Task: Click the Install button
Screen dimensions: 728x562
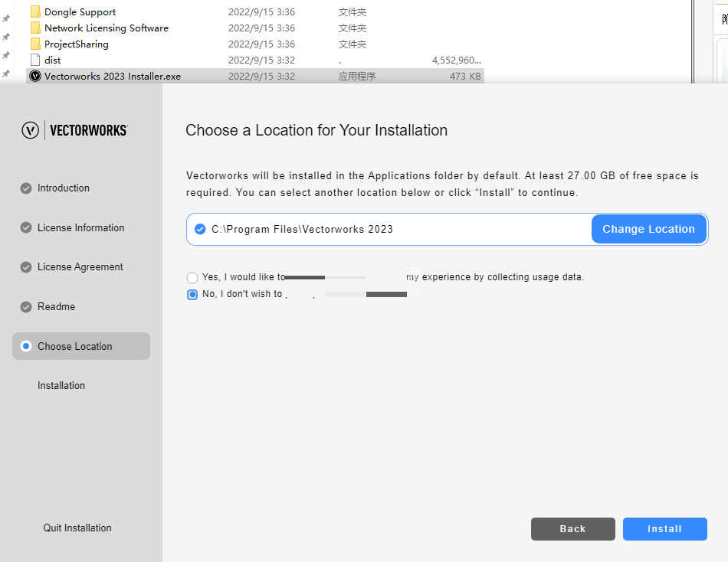Action: pyautogui.click(x=664, y=528)
